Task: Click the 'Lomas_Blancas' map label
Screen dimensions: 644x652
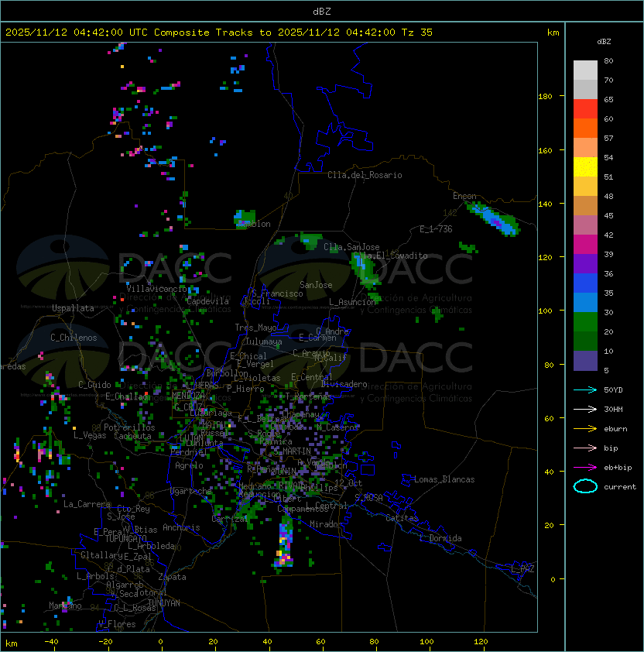Action: pos(444,479)
